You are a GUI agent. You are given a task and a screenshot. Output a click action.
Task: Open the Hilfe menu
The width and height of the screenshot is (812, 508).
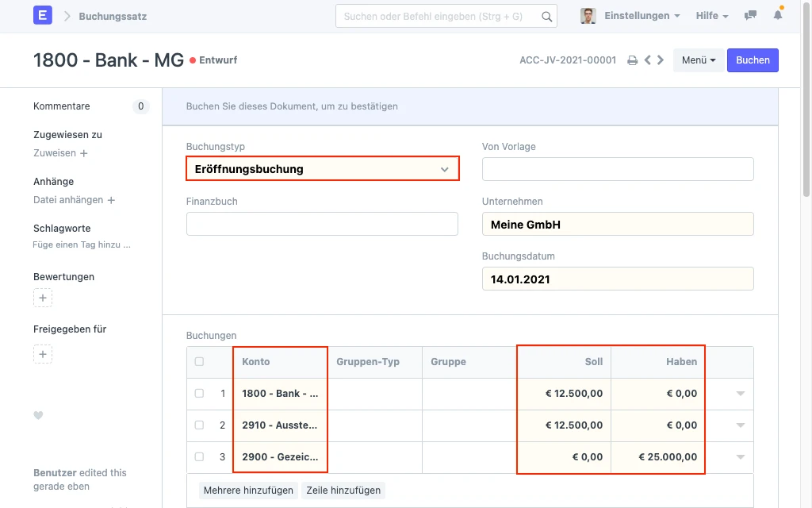click(x=711, y=16)
